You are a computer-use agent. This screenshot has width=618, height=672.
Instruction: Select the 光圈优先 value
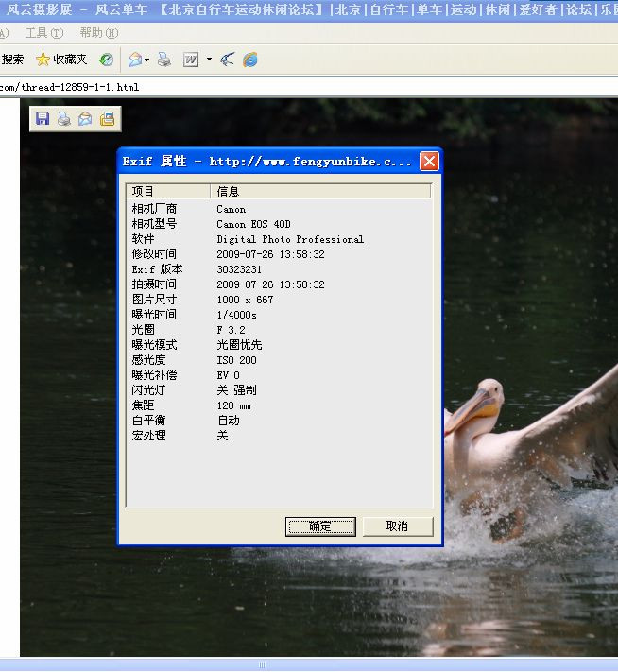click(239, 345)
